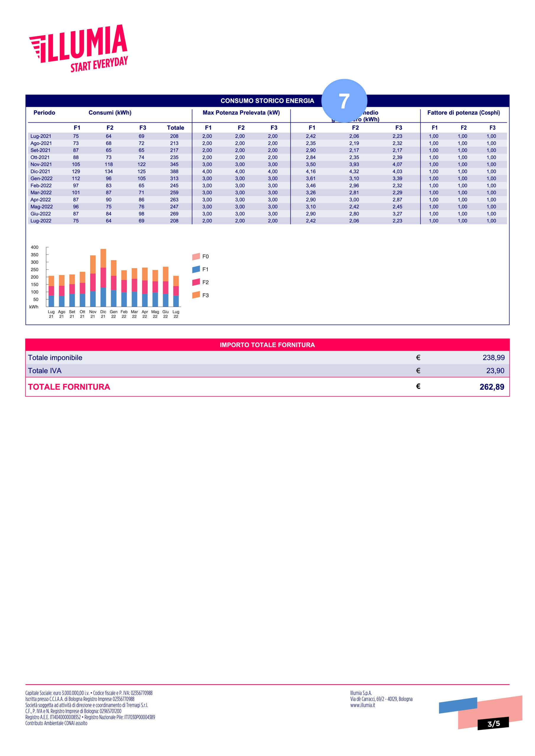Select the amount 23,90
The height and width of the screenshot is (756, 535).
[495, 371]
